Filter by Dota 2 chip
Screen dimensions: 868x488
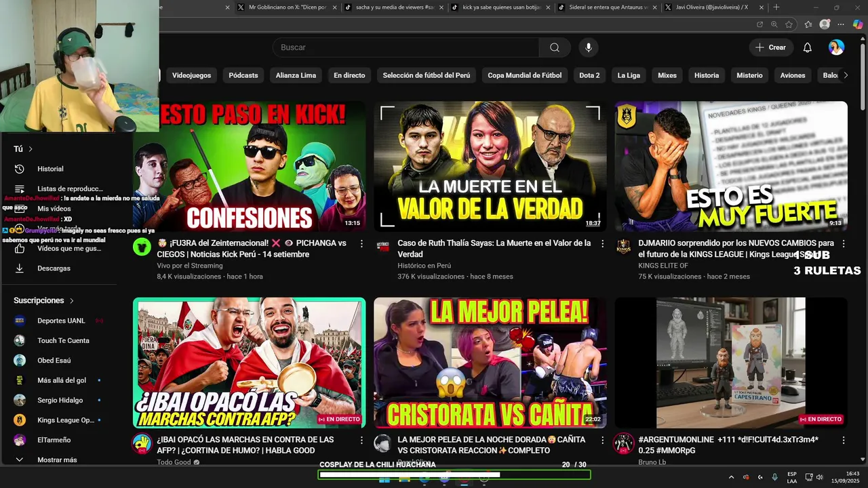589,75
